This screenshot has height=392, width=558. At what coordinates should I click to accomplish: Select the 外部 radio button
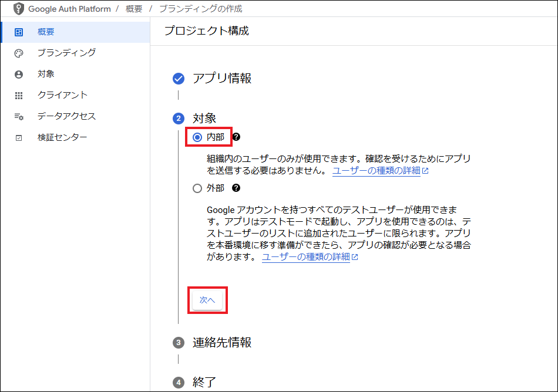(x=197, y=188)
